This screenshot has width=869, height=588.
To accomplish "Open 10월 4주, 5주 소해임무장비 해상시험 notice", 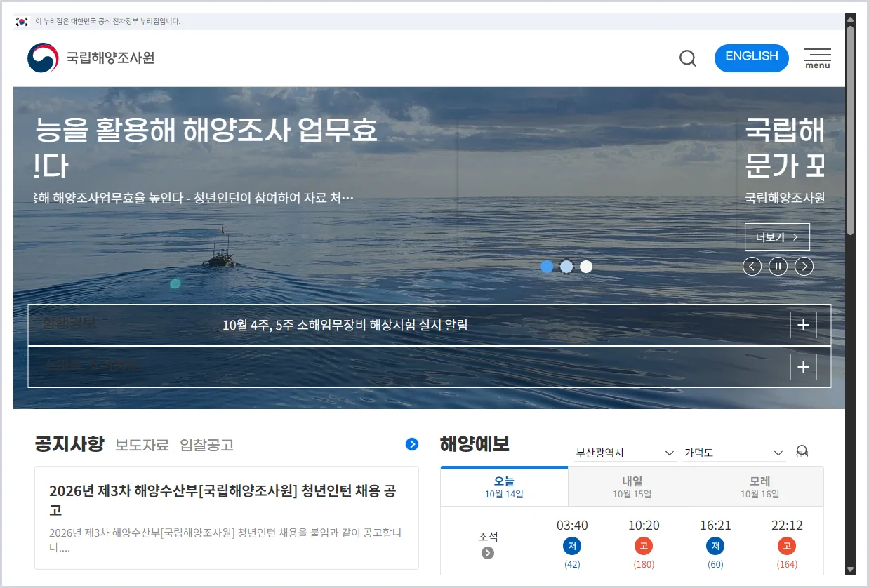I will pyautogui.click(x=345, y=325).
